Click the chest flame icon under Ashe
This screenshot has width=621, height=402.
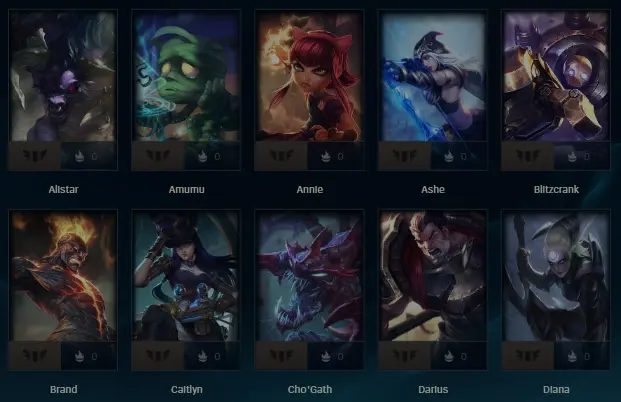[449, 156]
